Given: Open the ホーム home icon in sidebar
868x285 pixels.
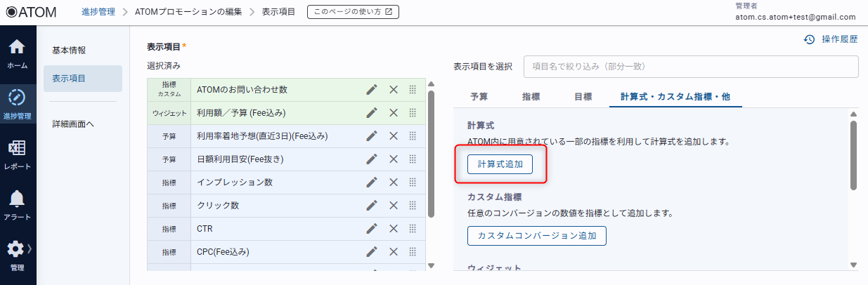Looking at the screenshot, I should 18,53.
